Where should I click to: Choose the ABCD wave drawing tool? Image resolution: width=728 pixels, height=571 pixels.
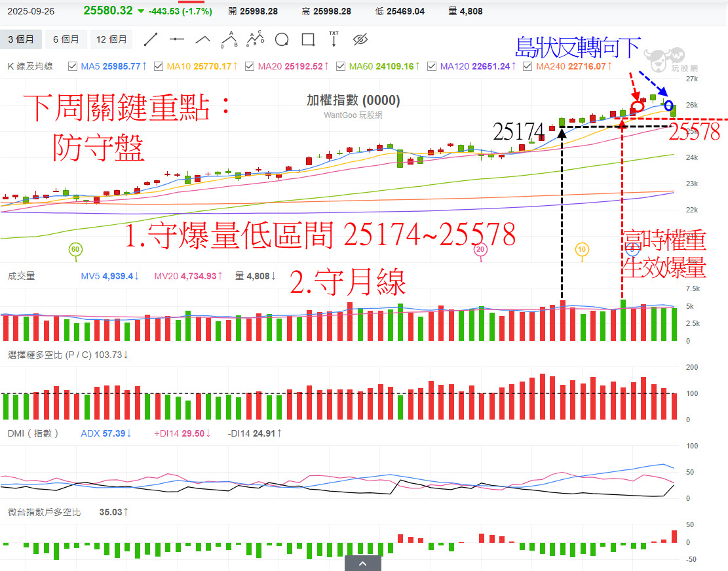pyautogui.click(x=255, y=39)
